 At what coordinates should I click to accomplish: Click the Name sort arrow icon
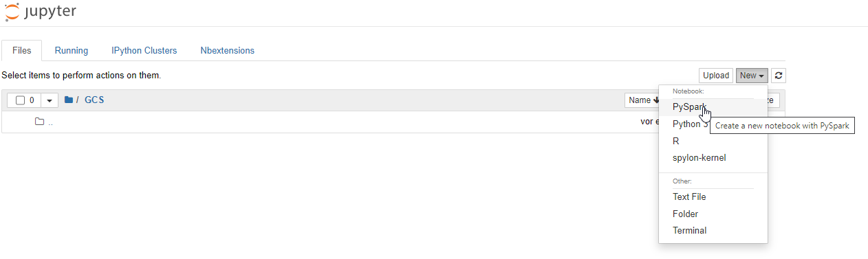click(656, 100)
